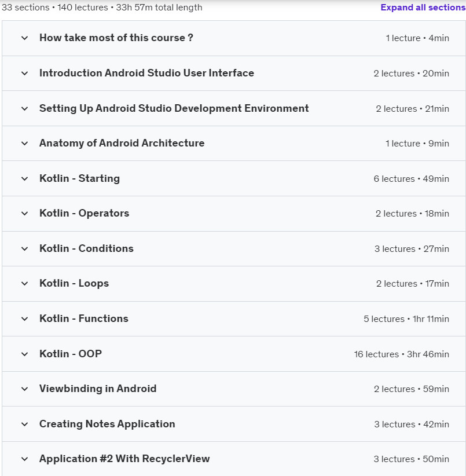Expand chevron beside Anatomy of Android Architecture
466x476 pixels.
pos(24,144)
